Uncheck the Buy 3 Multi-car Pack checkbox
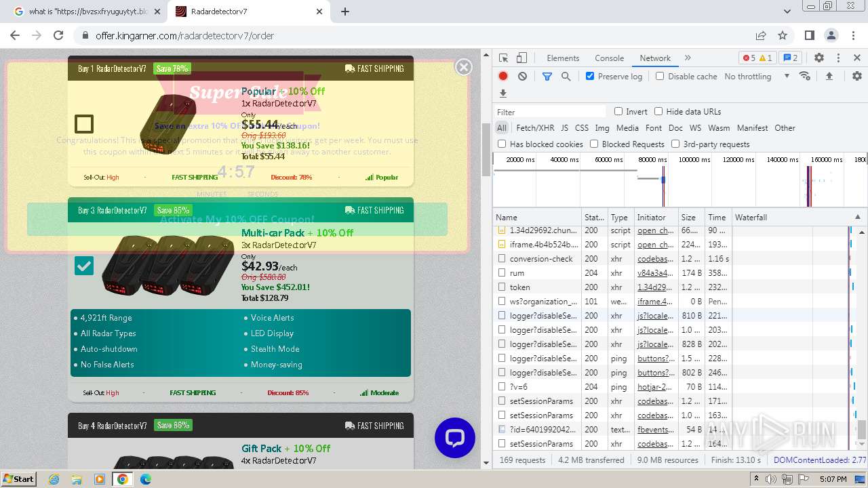This screenshot has width=868, height=488. [x=84, y=266]
